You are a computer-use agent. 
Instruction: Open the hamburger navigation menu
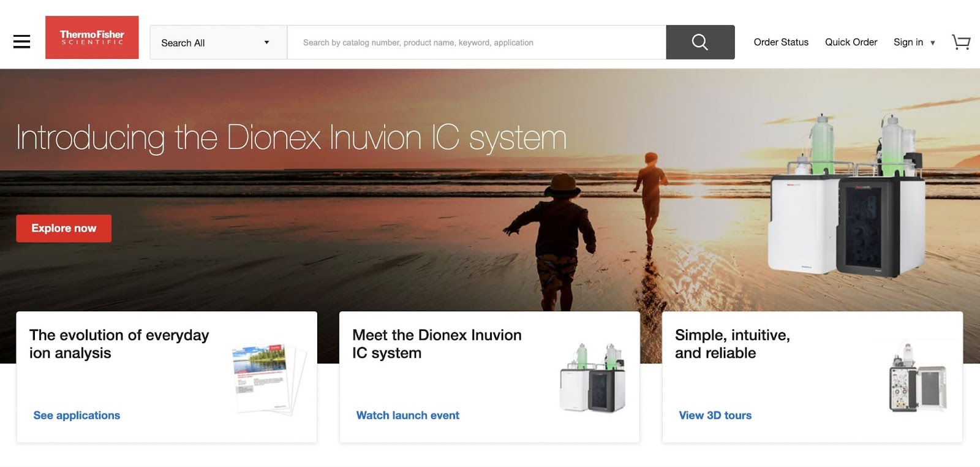tap(22, 42)
